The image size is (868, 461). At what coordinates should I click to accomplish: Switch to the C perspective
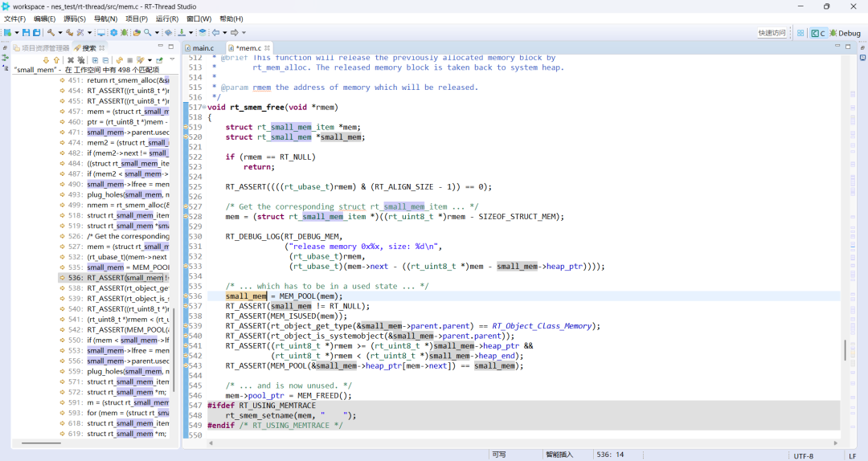pos(818,33)
